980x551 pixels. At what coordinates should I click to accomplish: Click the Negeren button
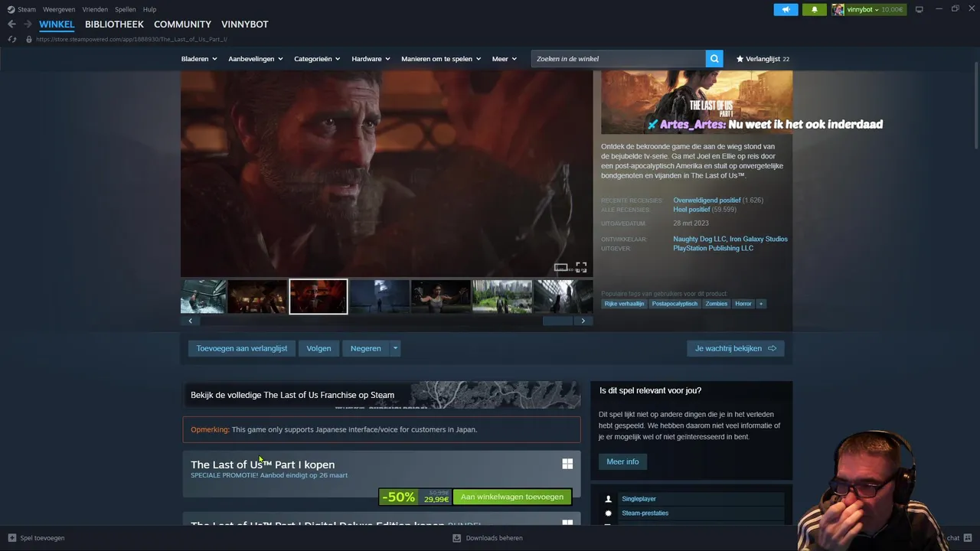[366, 348]
